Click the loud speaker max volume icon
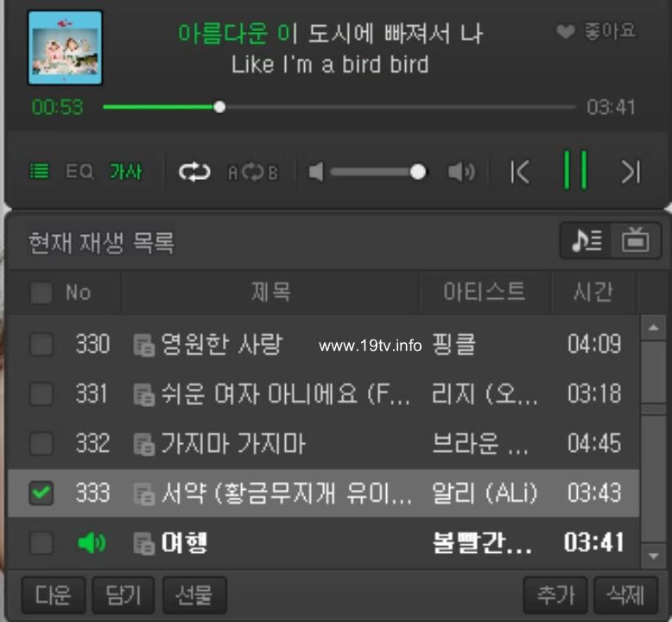The image size is (672, 622). [x=461, y=172]
